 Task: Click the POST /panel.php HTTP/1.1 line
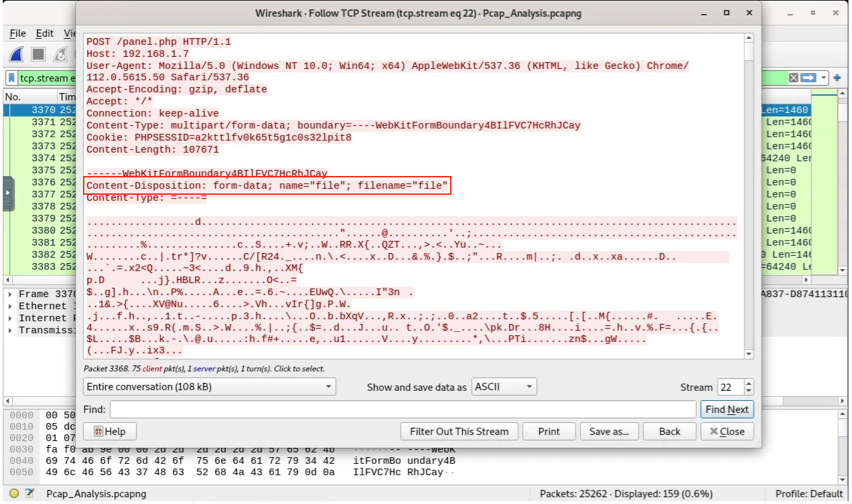159,41
